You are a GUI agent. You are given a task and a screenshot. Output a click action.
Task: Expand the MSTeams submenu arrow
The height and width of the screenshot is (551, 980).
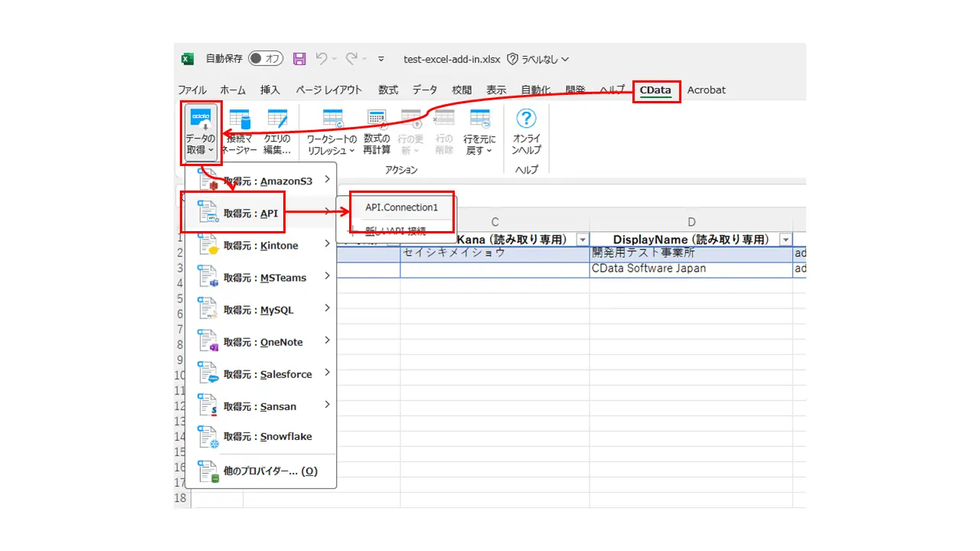[x=327, y=276]
